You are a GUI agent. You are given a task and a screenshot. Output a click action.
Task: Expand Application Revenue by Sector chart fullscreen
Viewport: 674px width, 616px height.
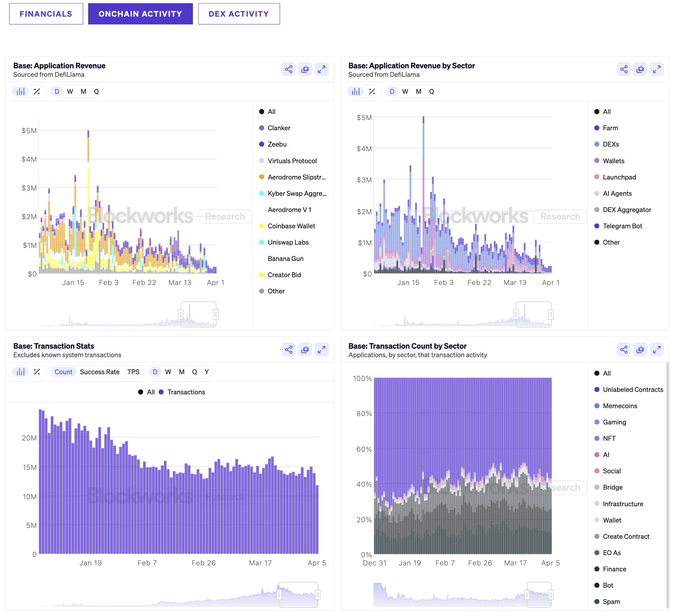click(x=657, y=69)
